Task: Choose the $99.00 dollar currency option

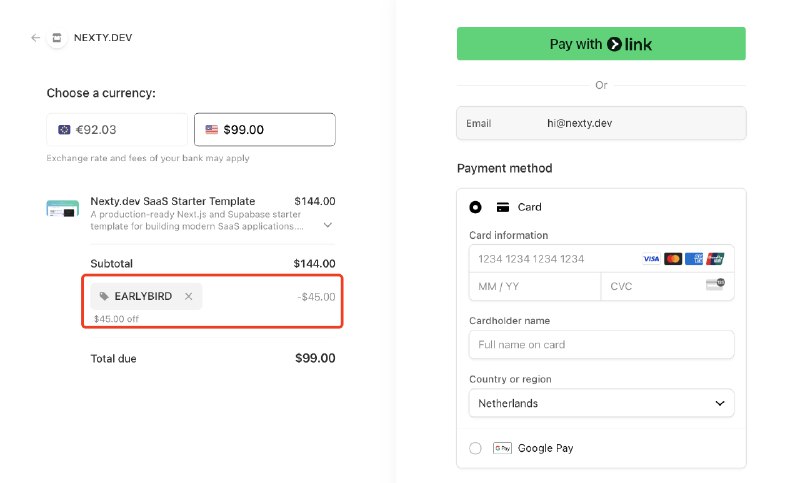Action: (265, 130)
